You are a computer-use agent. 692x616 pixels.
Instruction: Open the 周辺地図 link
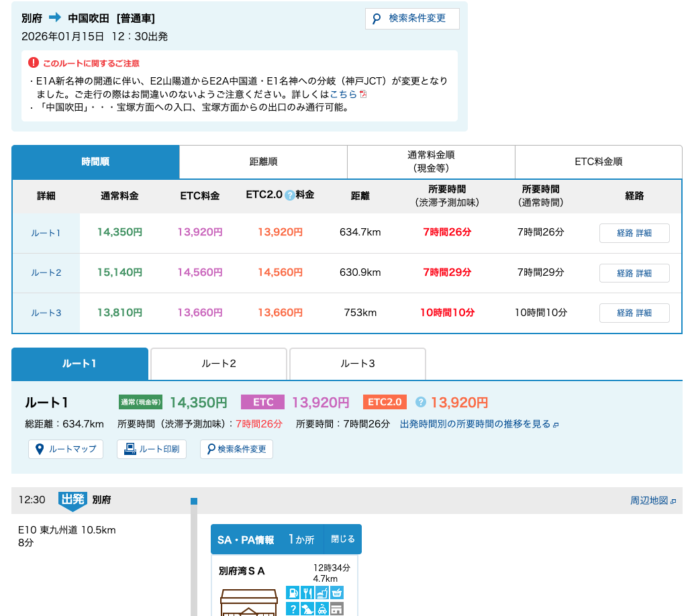[652, 501]
